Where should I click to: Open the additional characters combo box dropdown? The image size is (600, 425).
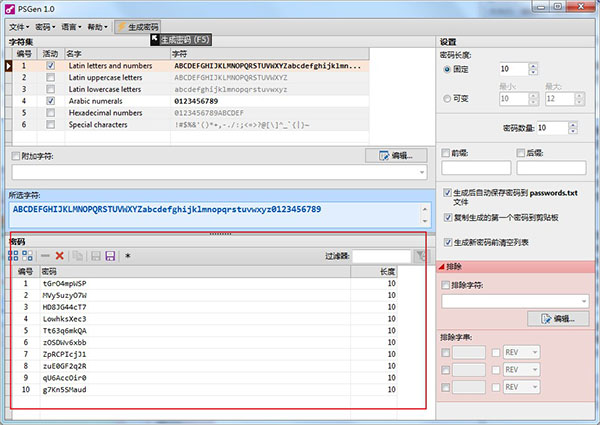click(x=422, y=172)
